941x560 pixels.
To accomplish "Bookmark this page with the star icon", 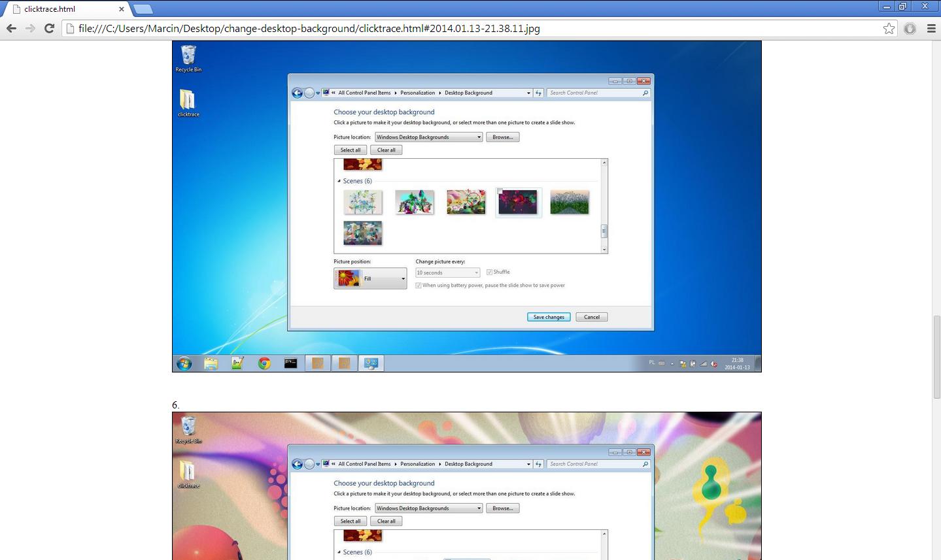I will coord(889,28).
